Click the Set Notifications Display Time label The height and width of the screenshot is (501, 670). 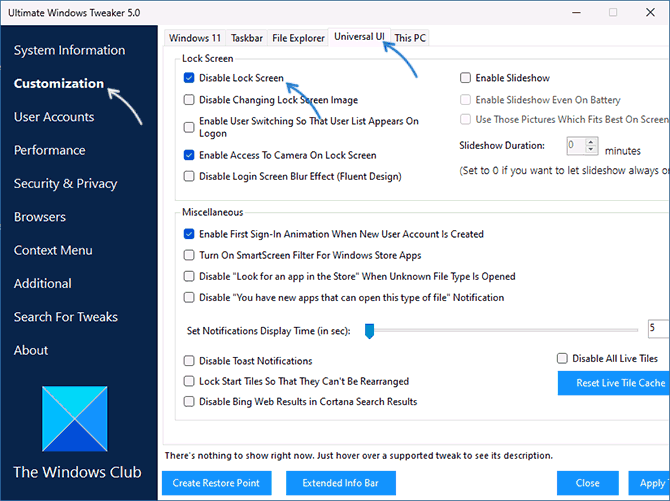[x=269, y=331]
